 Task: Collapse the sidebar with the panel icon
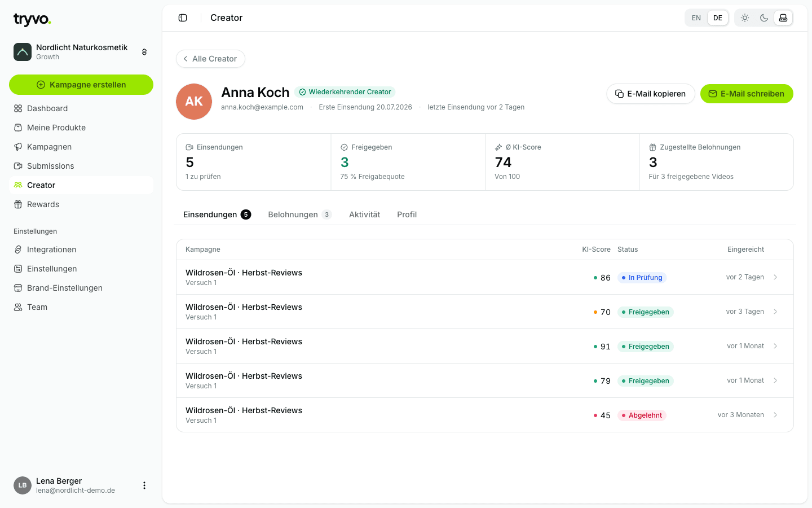click(x=183, y=18)
